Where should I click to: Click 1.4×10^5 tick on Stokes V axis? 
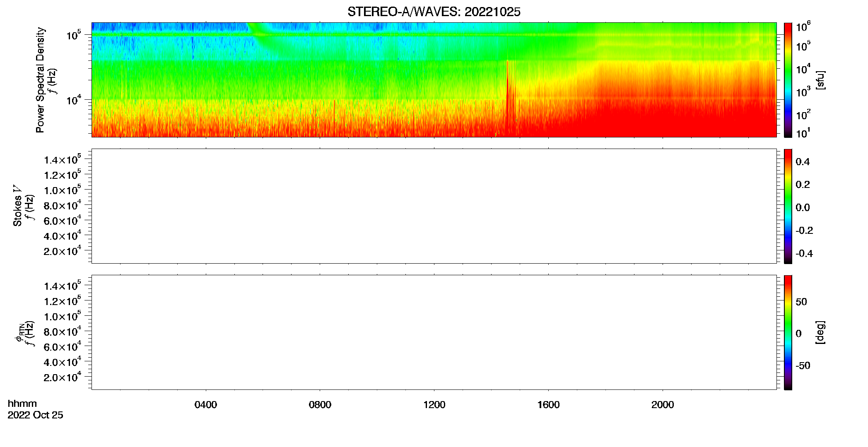click(x=63, y=159)
